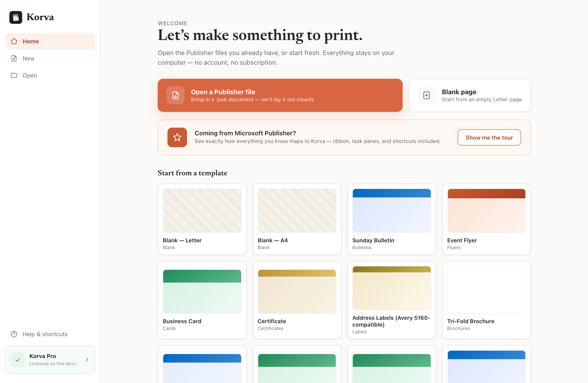Click the 'Cards' category label
Screen dimensions: 588x383
click(169, 328)
